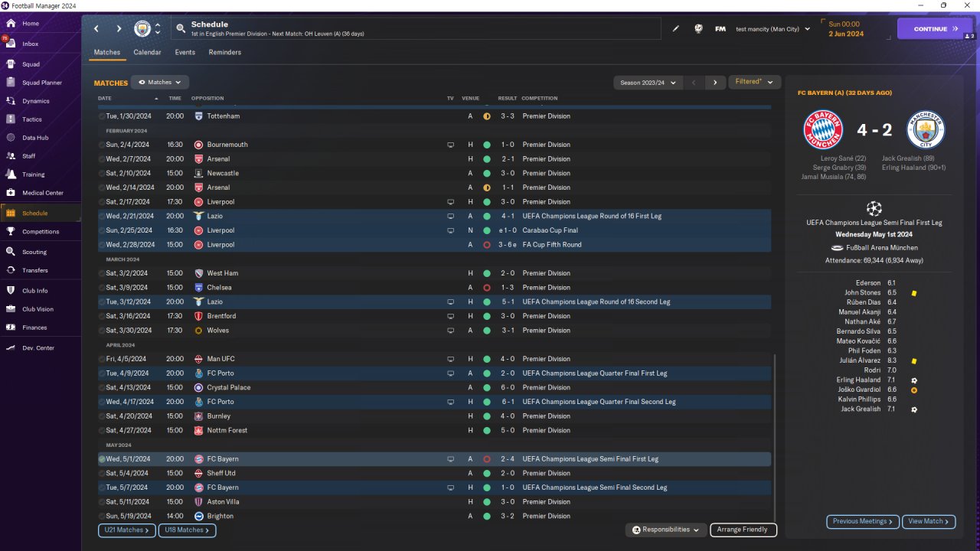The image size is (980, 551).
Task: Click the View Match button
Action: pos(929,522)
